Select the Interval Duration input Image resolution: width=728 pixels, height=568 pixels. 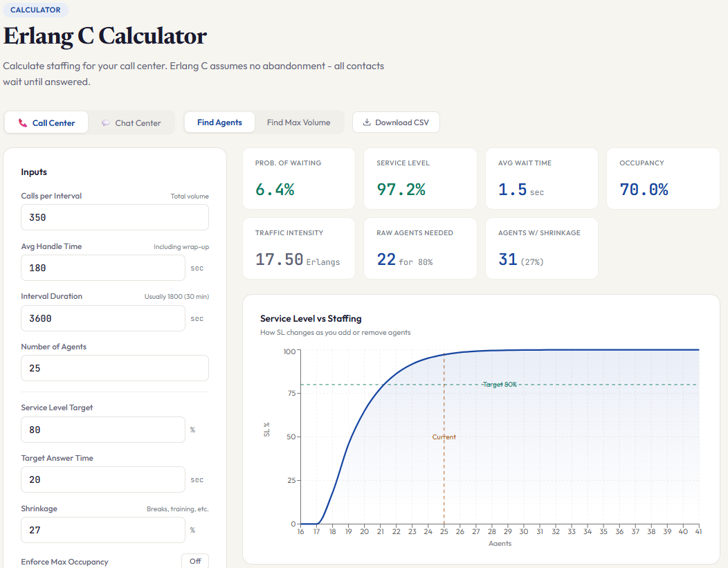(x=102, y=318)
